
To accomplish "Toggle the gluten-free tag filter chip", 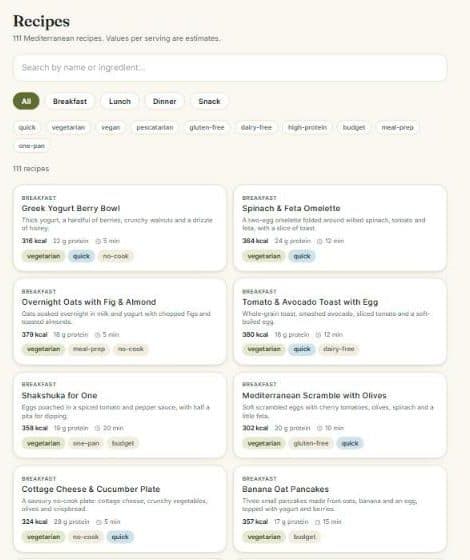I will pyautogui.click(x=207, y=128).
